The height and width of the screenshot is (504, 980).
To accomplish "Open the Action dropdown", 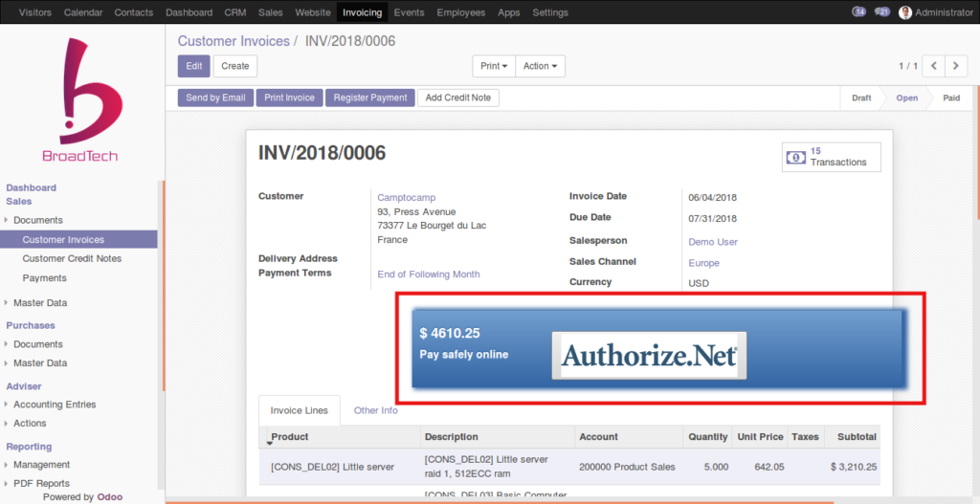I will pos(540,66).
